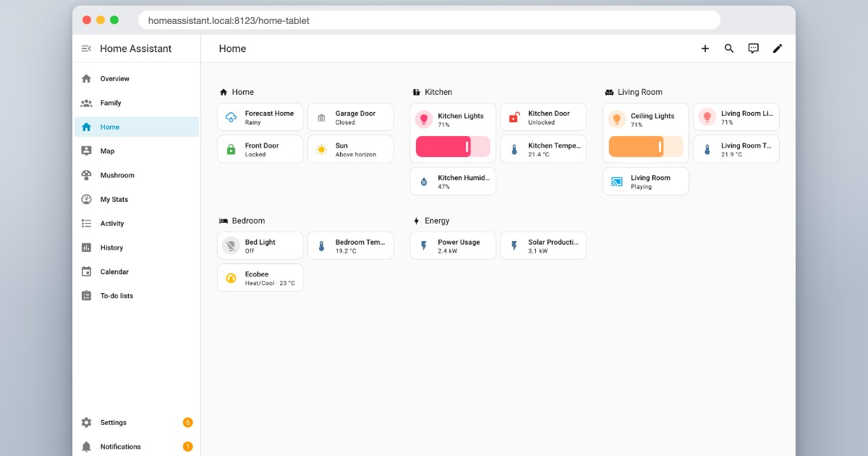Click the Garage Door icon

(x=321, y=117)
